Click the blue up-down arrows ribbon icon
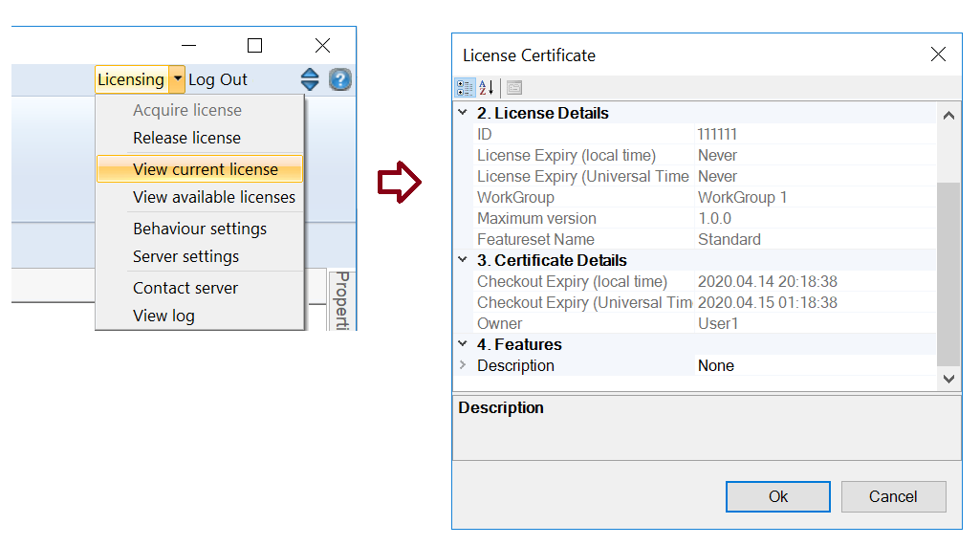 click(x=310, y=79)
